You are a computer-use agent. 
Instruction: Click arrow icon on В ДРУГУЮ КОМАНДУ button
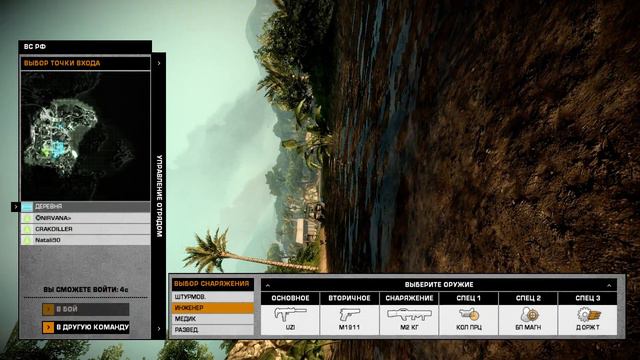(x=48, y=327)
